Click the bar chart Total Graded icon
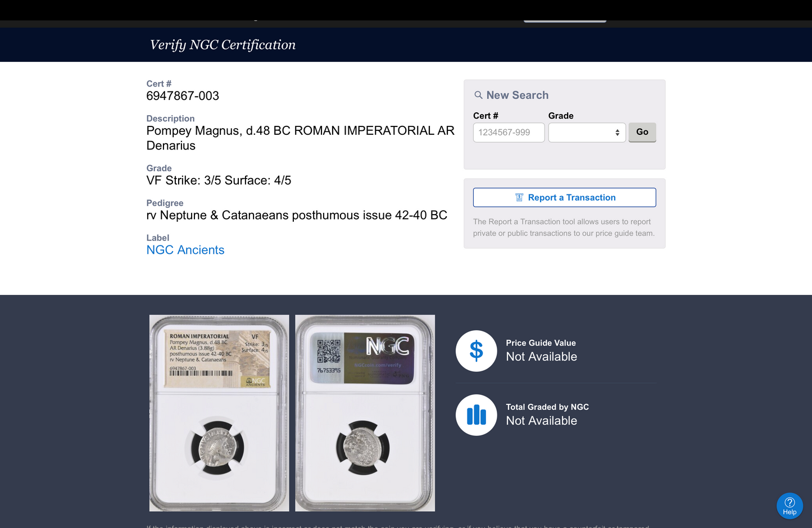 click(x=476, y=415)
